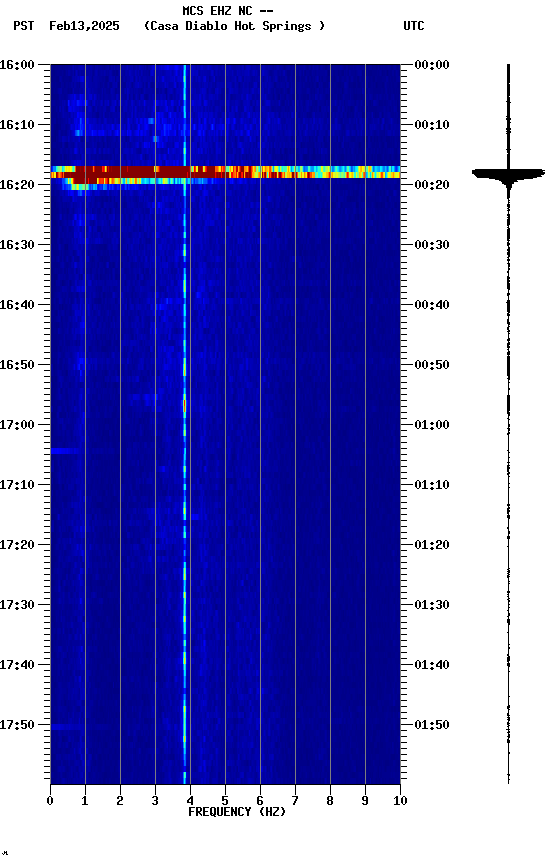Click the 00:50 UTC time label
This screenshot has width=552, height=864.
click(x=432, y=365)
